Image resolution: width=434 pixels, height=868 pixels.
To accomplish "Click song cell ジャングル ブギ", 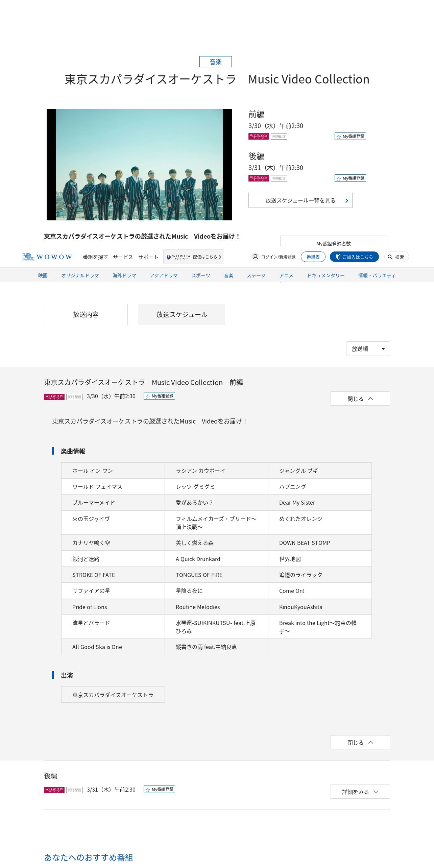I will point(320,471).
